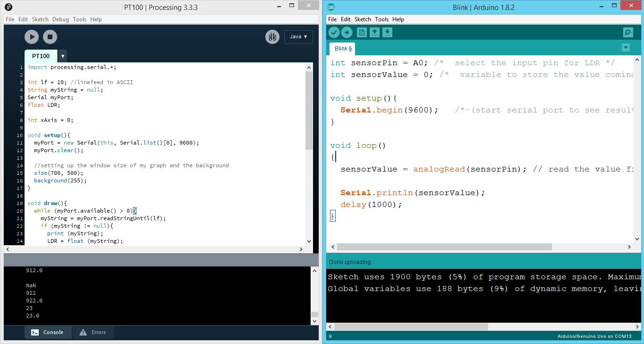Viewport: 644px width, 344px height.
Task: Click Arduino Verify checkmark button
Action: [334, 32]
